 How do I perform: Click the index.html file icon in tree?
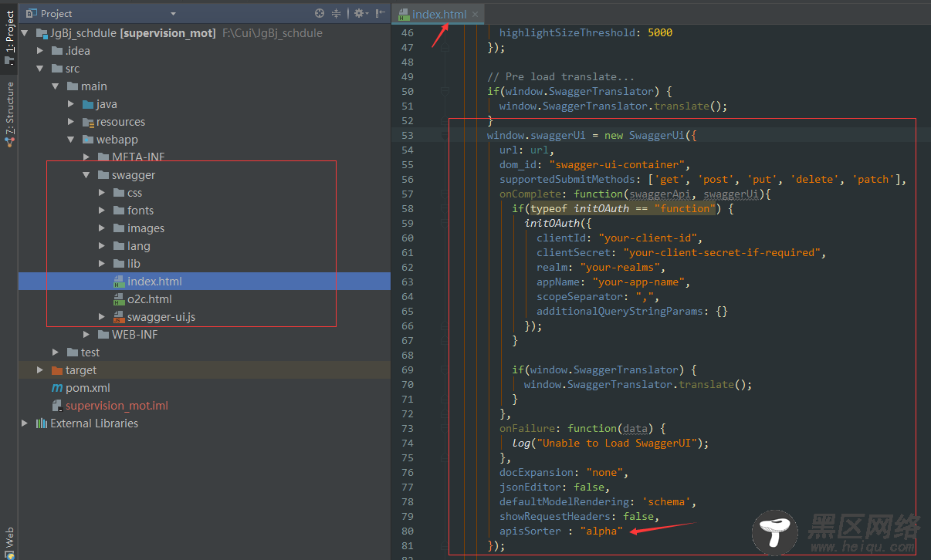pyautogui.click(x=119, y=282)
